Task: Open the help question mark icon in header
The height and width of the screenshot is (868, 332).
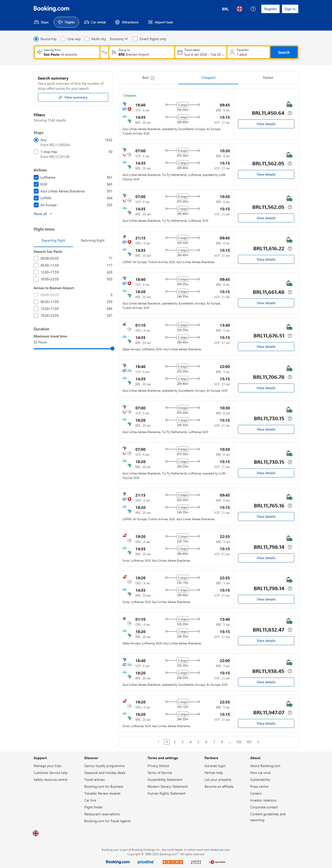Action: point(253,9)
